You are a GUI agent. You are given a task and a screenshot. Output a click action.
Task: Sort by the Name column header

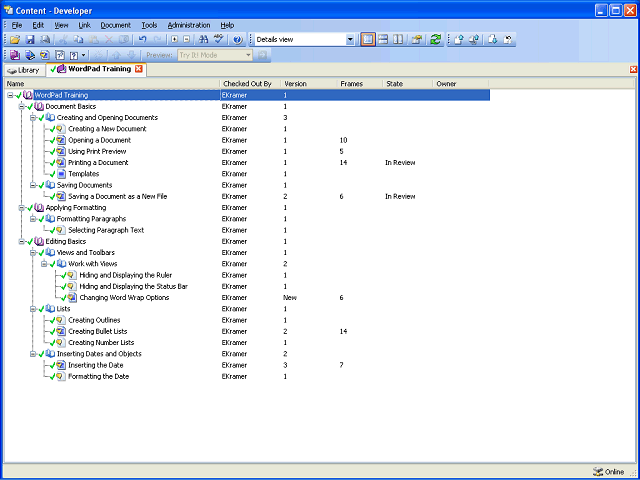(x=112, y=84)
